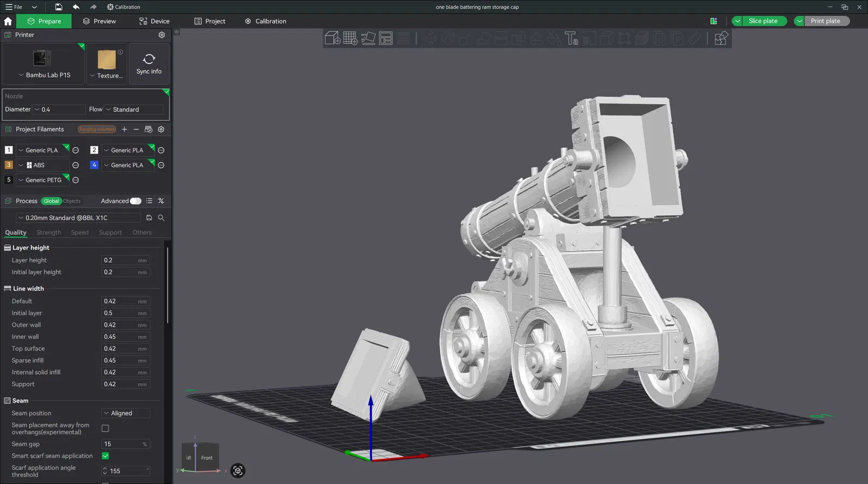Click the Slice plate button
Screen dimensions: 868x484
click(x=763, y=21)
